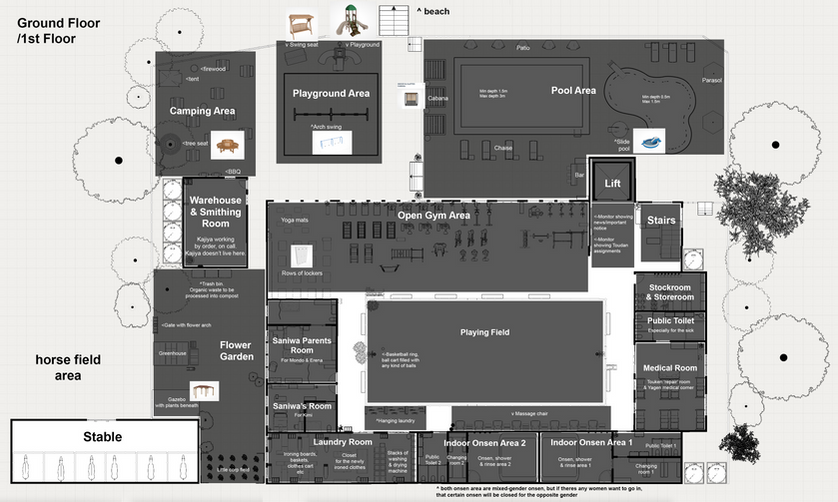Screen dimensions: 838x502
Task: Click the '<BBQ' label
Action: 232,171
